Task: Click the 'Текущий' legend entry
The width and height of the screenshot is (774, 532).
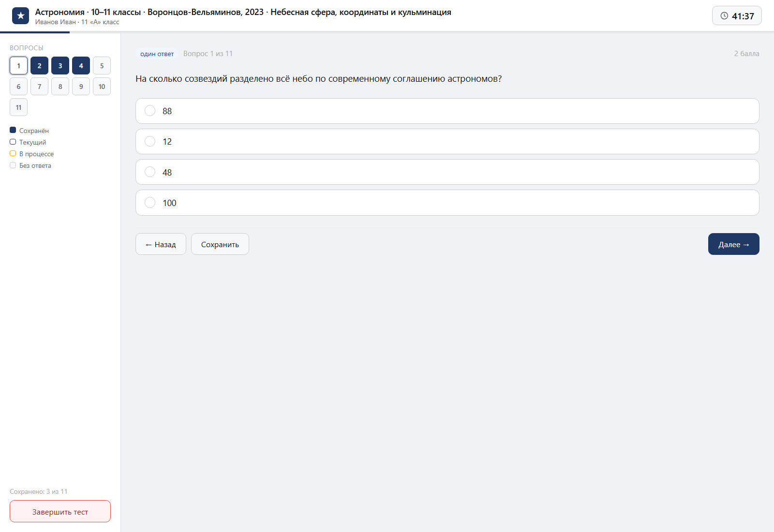Action: [x=28, y=142]
